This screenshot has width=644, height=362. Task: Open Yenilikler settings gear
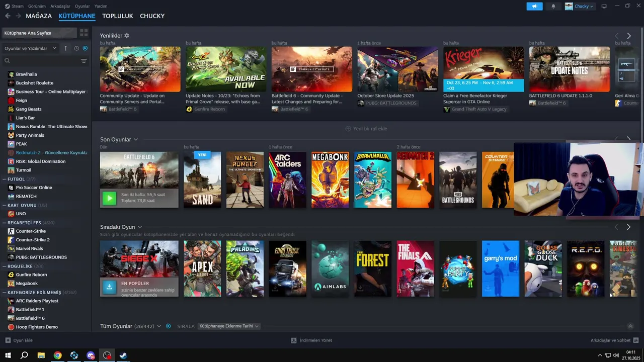tap(127, 36)
